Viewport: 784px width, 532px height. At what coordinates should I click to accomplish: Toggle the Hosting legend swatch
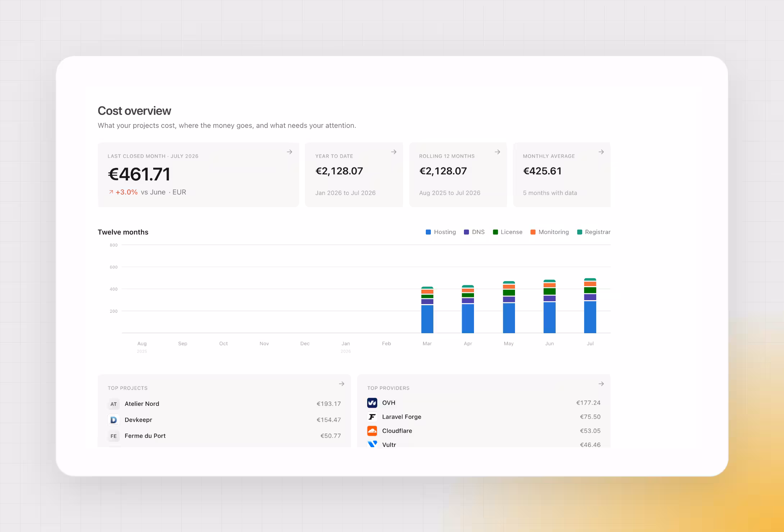tap(428, 232)
